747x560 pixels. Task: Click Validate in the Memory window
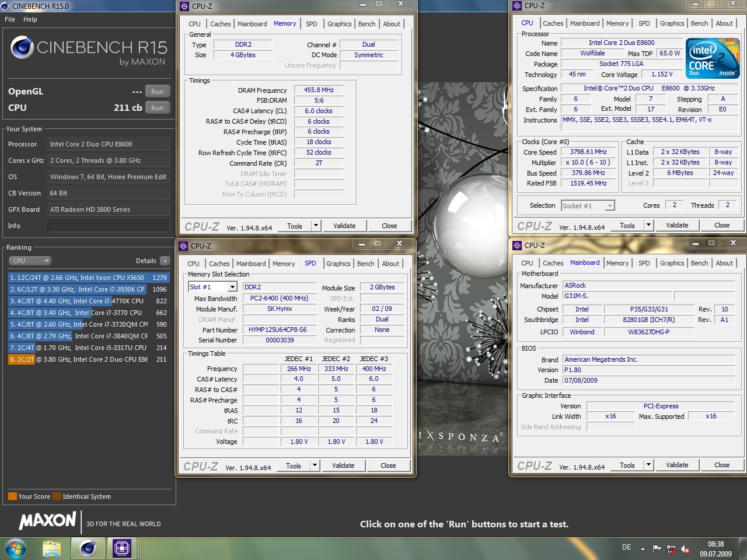click(344, 226)
